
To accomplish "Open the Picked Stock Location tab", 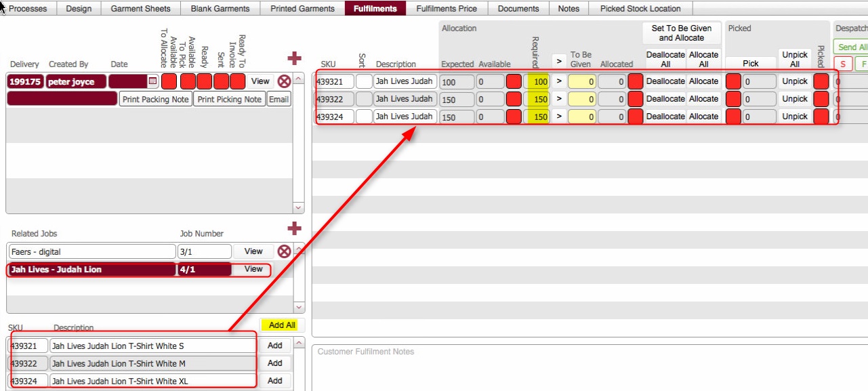I will [640, 8].
